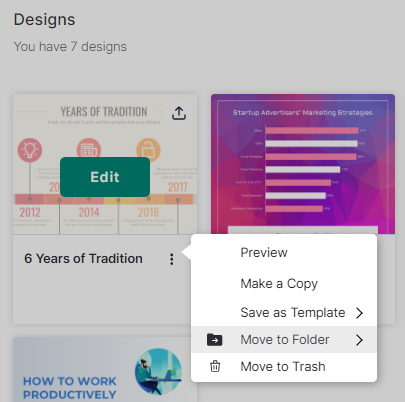Open the Startup Advertisers' Marketing Strategies design

[x=303, y=164]
